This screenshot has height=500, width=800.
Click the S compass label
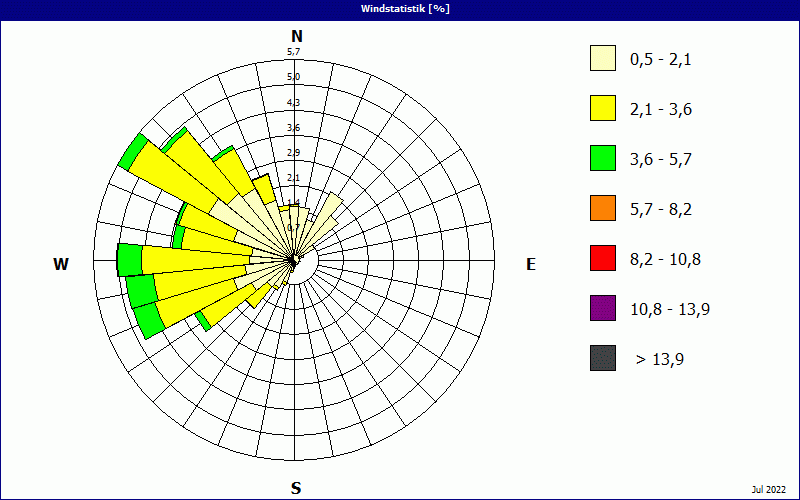point(296,488)
